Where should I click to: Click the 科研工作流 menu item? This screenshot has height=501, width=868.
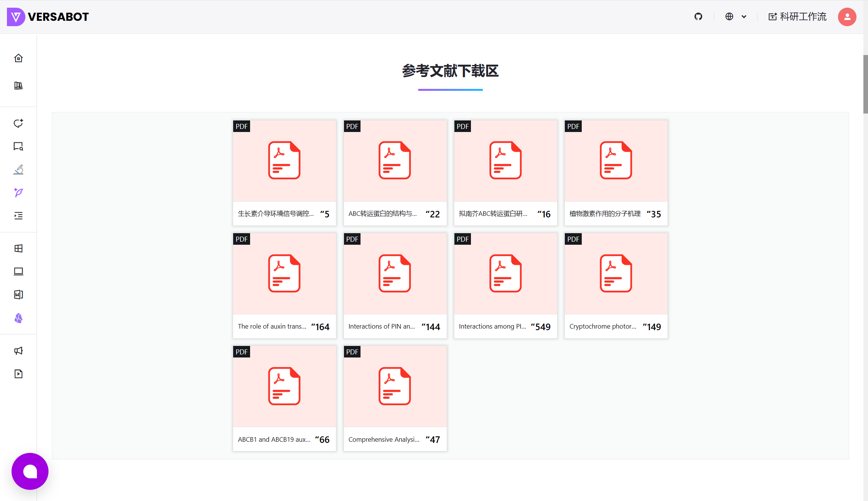pyautogui.click(x=798, y=17)
